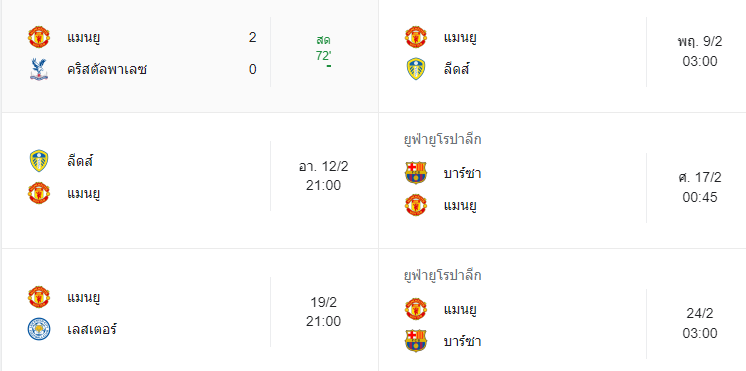Select the 24/2 03:00 kickoff time
This screenshot has height=371, width=746.
coord(700,323)
